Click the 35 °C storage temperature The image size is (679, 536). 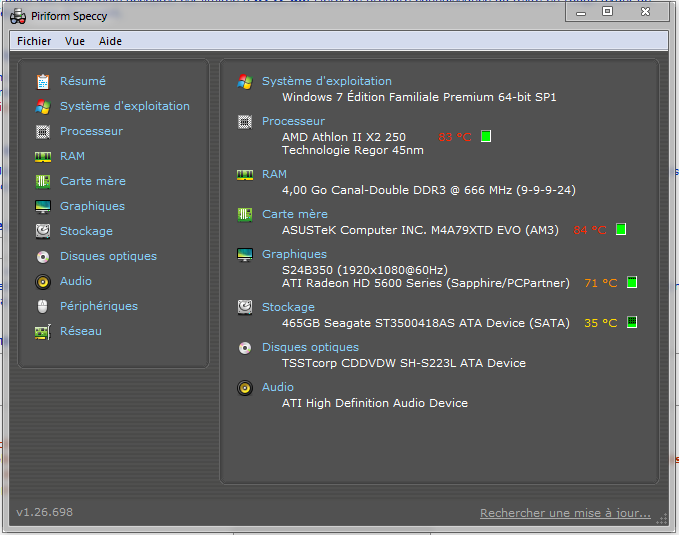click(x=601, y=323)
